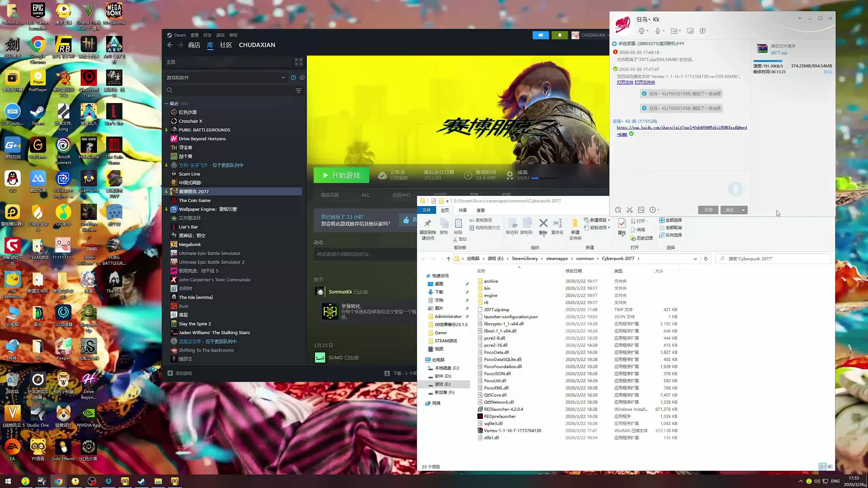Collapse the 最近 section in the Steam library
Screen dimensions: 868x488
pos(166,103)
